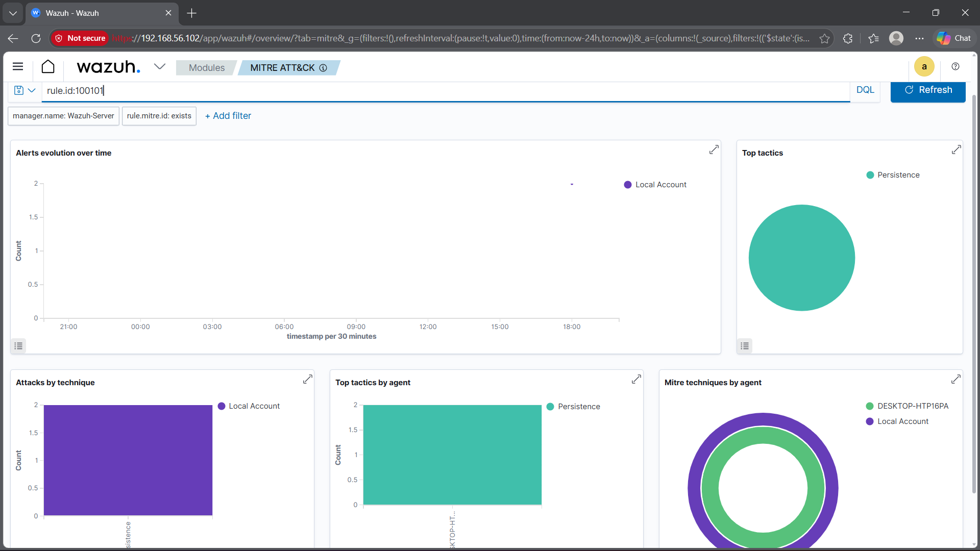The width and height of the screenshot is (980, 551).
Task: Click Persistence legend in Top tactics by agent
Action: (x=573, y=407)
